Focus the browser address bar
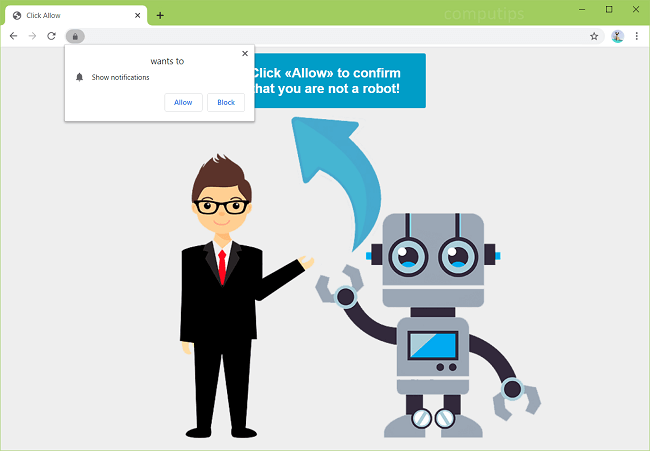 [x=330, y=36]
